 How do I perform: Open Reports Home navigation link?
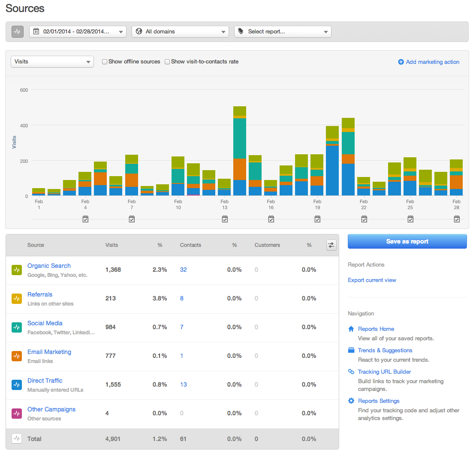376,329
